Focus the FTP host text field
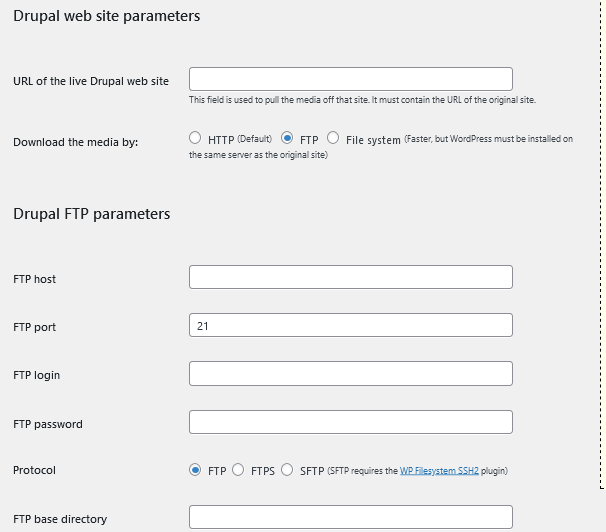The image size is (606, 532). pyautogui.click(x=350, y=277)
